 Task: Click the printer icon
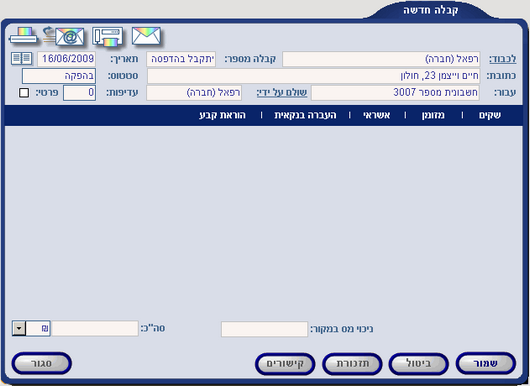(x=23, y=36)
